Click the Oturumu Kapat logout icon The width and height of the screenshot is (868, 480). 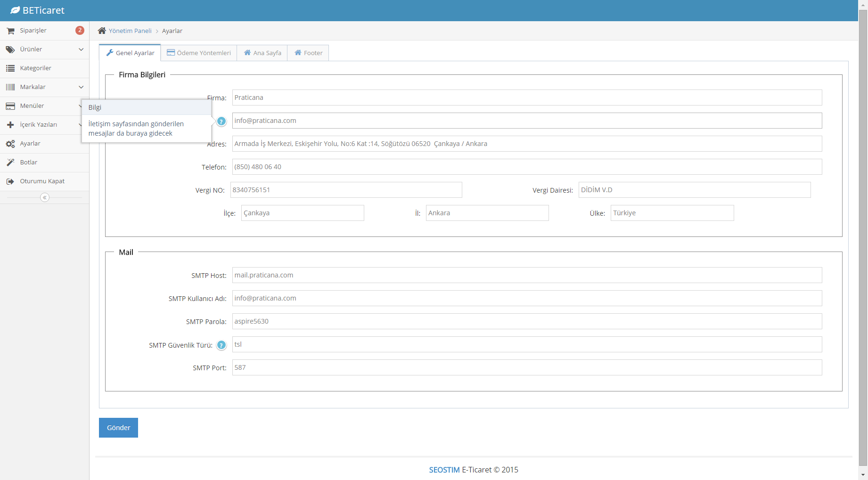(x=10, y=181)
